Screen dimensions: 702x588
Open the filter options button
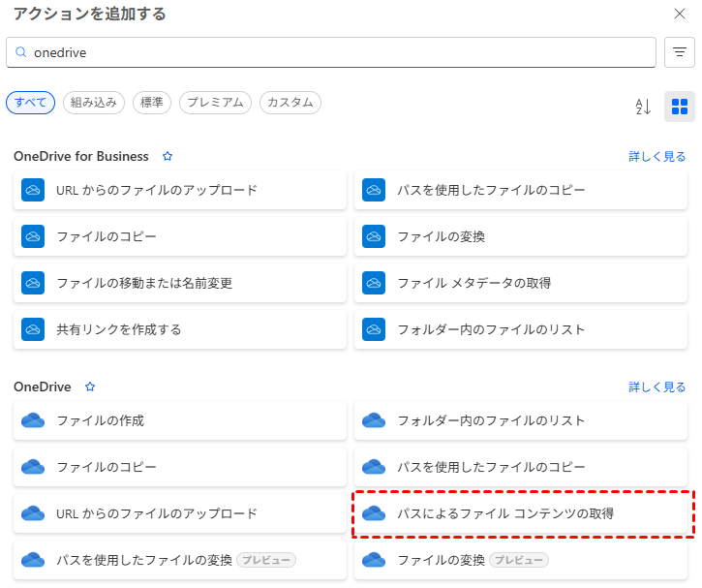click(x=679, y=52)
